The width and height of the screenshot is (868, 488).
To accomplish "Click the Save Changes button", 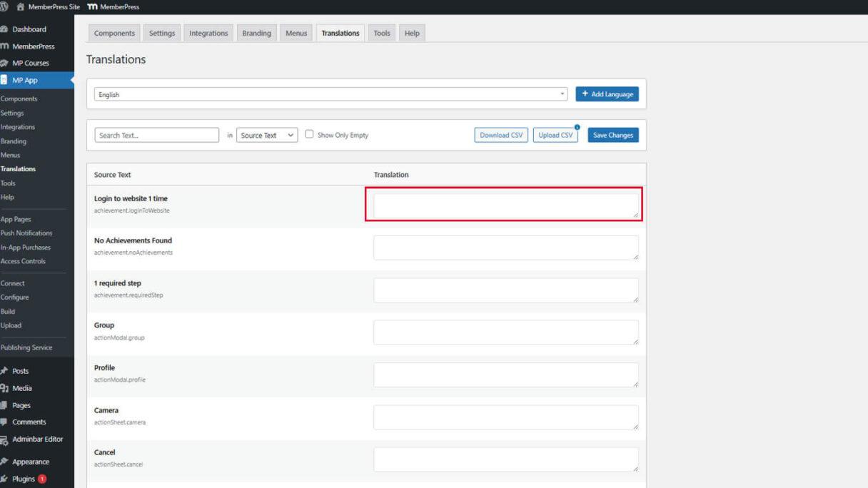I will pos(612,135).
